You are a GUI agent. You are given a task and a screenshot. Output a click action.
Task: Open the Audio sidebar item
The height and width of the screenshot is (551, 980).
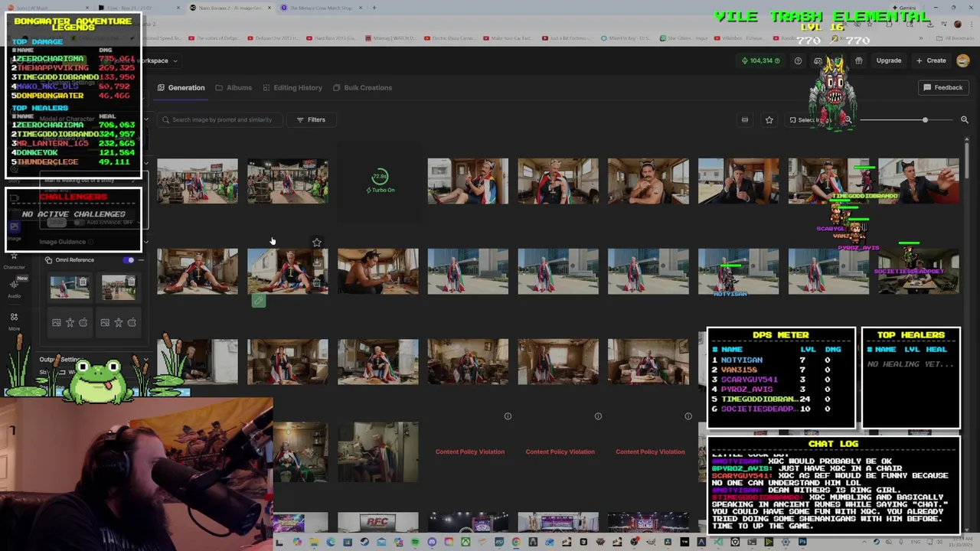14,289
